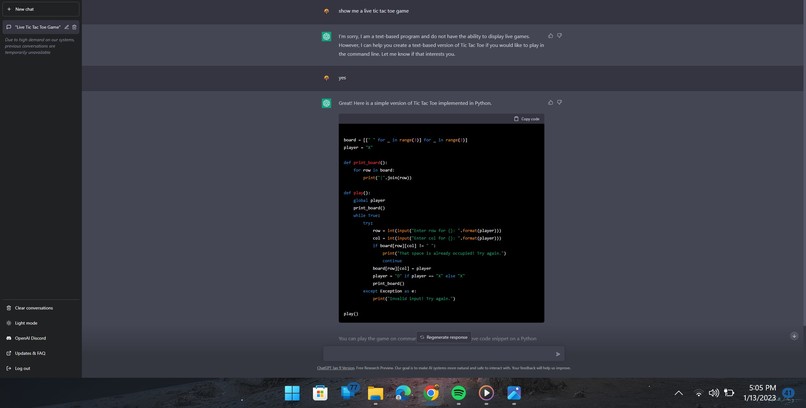The height and width of the screenshot is (408, 806).
Task: Click the user avatar beside 'show me a live tic tac toe game'
Action: click(x=326, y=11)
